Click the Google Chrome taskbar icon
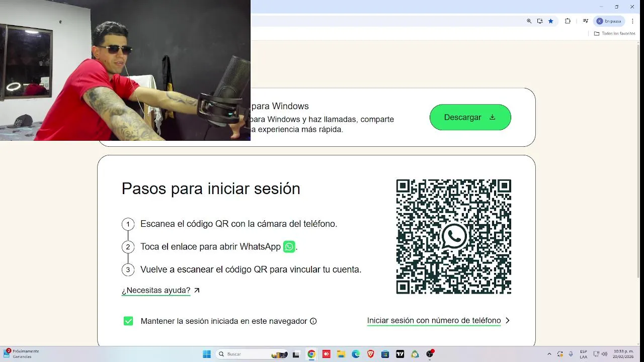Image resolution: width=644 pixels, height=362 pixels. tap(311, 354)
